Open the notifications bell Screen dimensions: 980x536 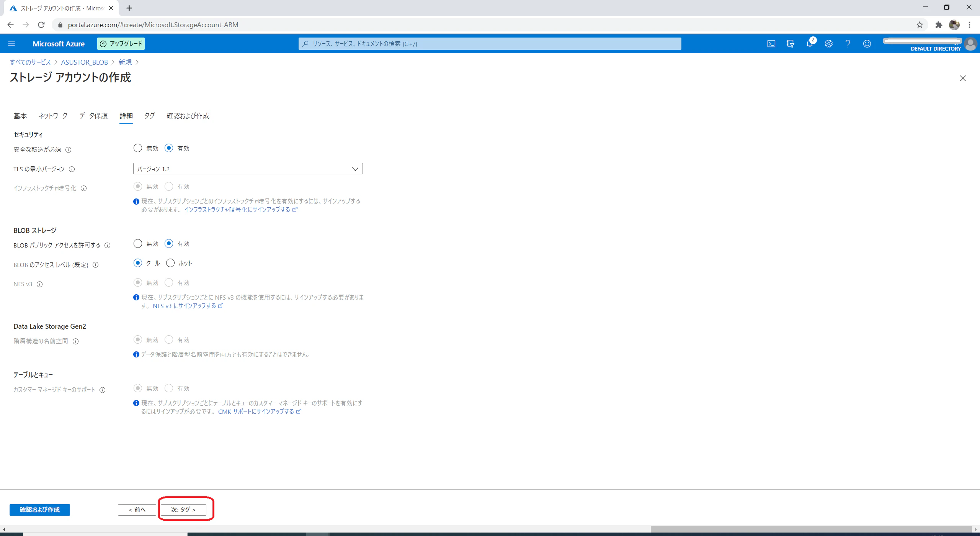pos(810,44)
